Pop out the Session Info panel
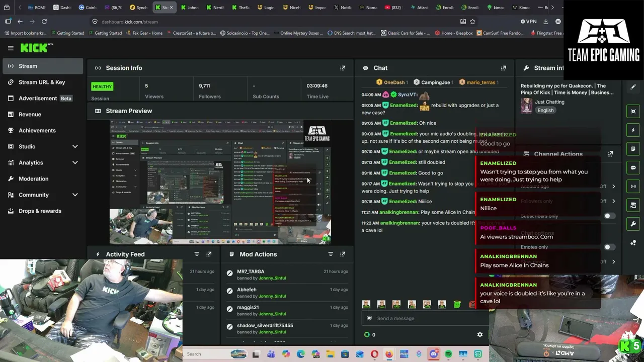The width and height of the screenshot is (644, 362). coord(343,68)
